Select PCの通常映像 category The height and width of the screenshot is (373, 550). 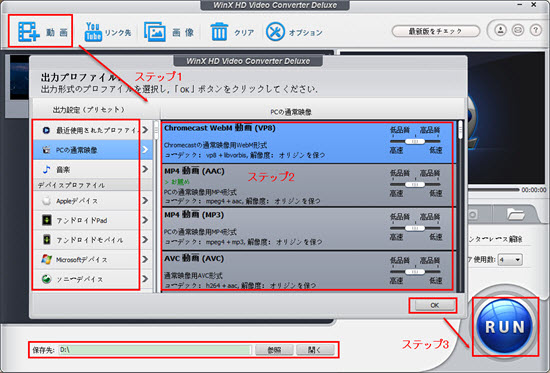(x=93, y=150)
